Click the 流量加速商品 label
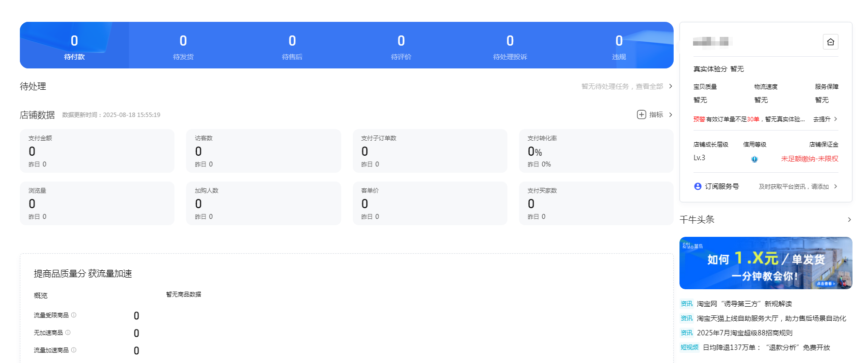Screen dimensions: 868x363 tap(51, 350)
